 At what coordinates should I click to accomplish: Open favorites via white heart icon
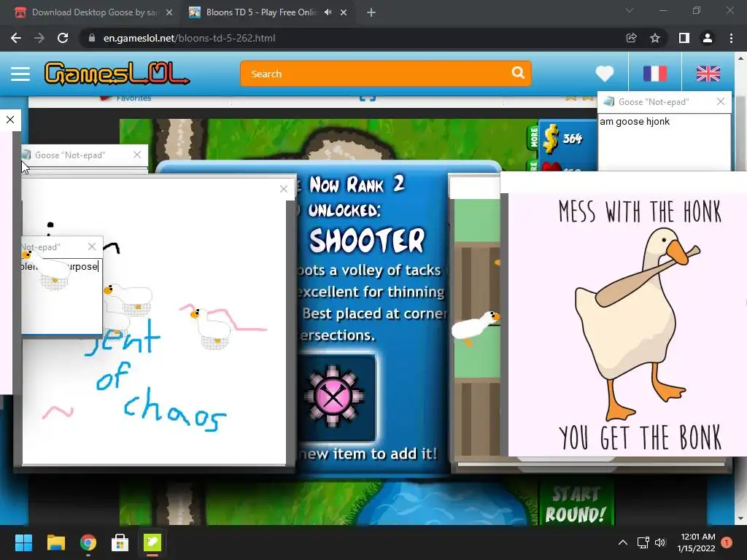tap(605, 74)
